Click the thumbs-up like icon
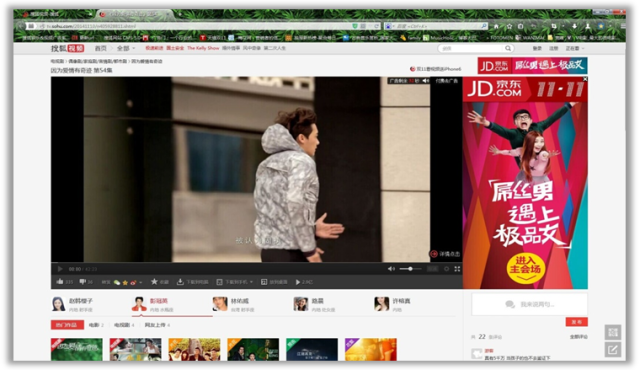 pos(60,281)
